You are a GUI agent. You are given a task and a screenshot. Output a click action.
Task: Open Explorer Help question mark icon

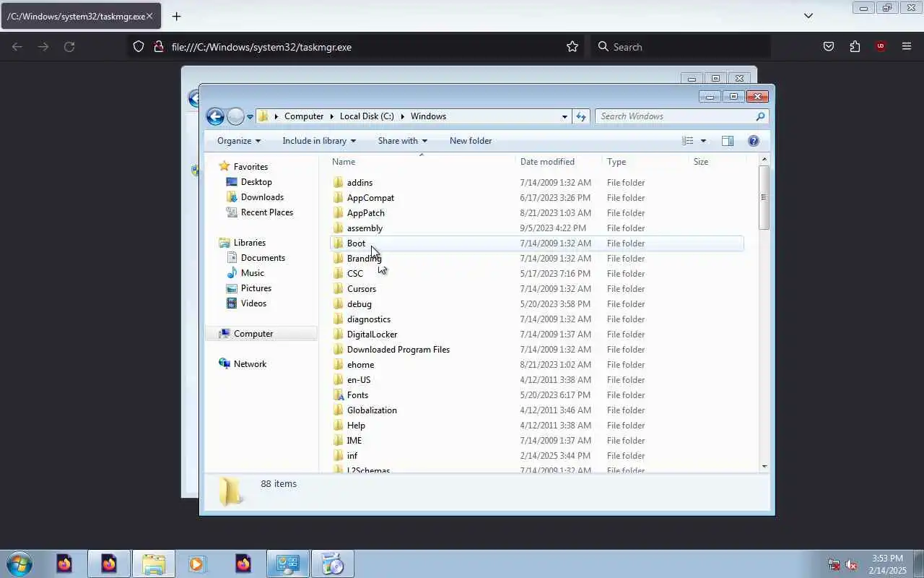[754, 141]
